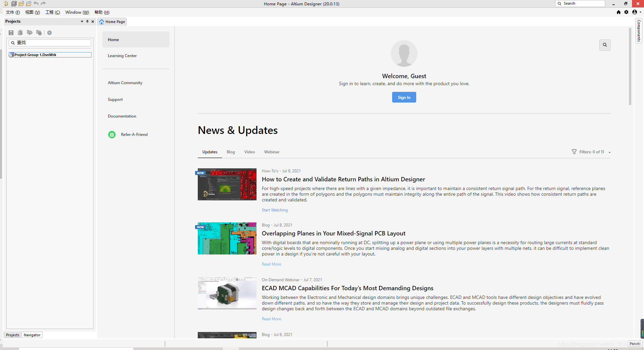Click the Save All icon in title bar
Screen dimensions: 644x350
(14, 4)
